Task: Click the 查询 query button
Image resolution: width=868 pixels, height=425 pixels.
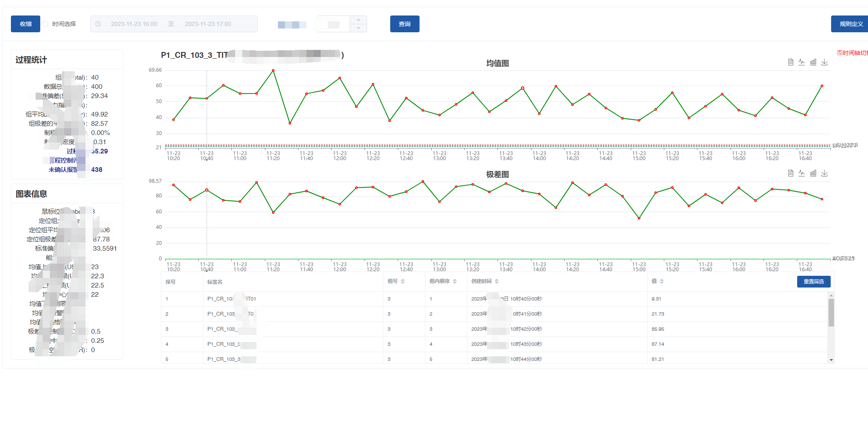Action: [404, 24]
